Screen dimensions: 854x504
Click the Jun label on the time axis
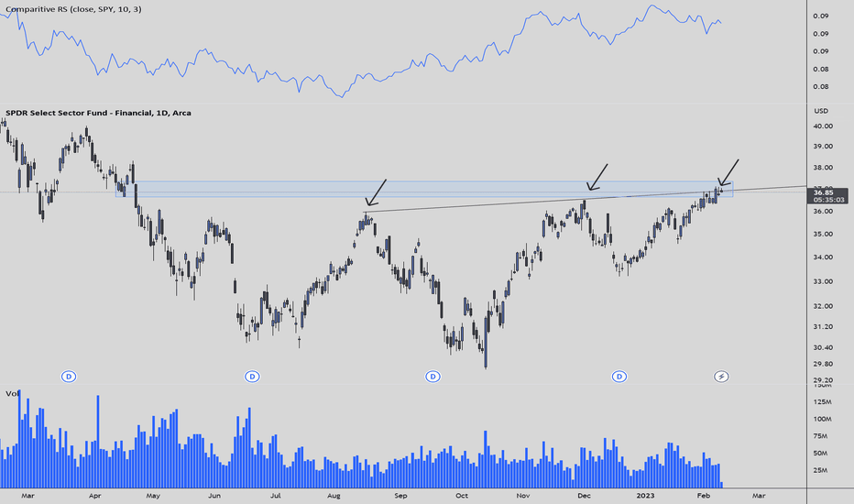(x=214, y=495)
